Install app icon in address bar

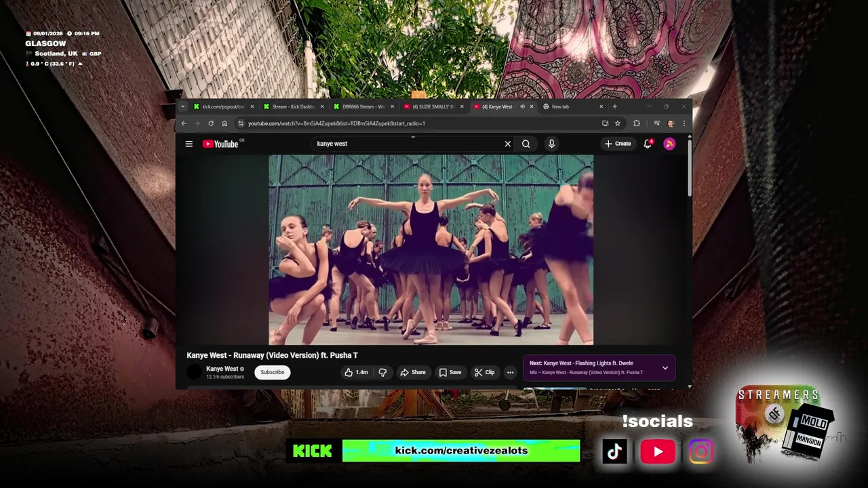point(605,123)
